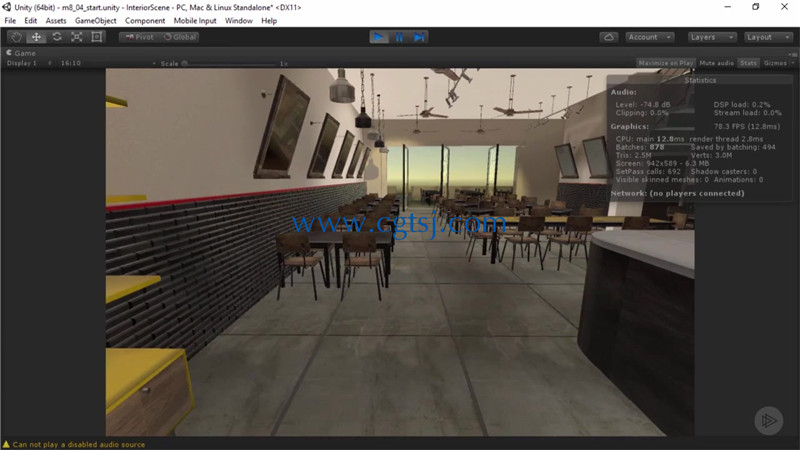Toggle Global handle rotation

[180, 37]
